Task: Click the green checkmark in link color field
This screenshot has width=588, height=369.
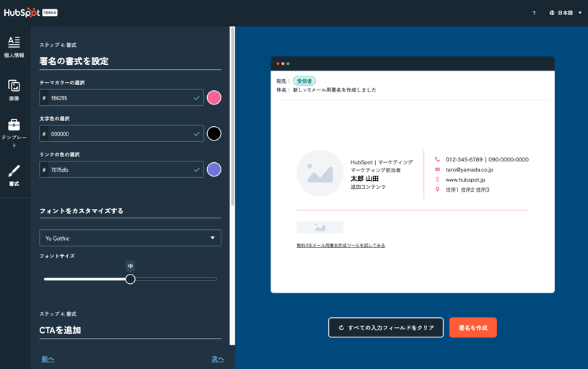Action: 196,169
